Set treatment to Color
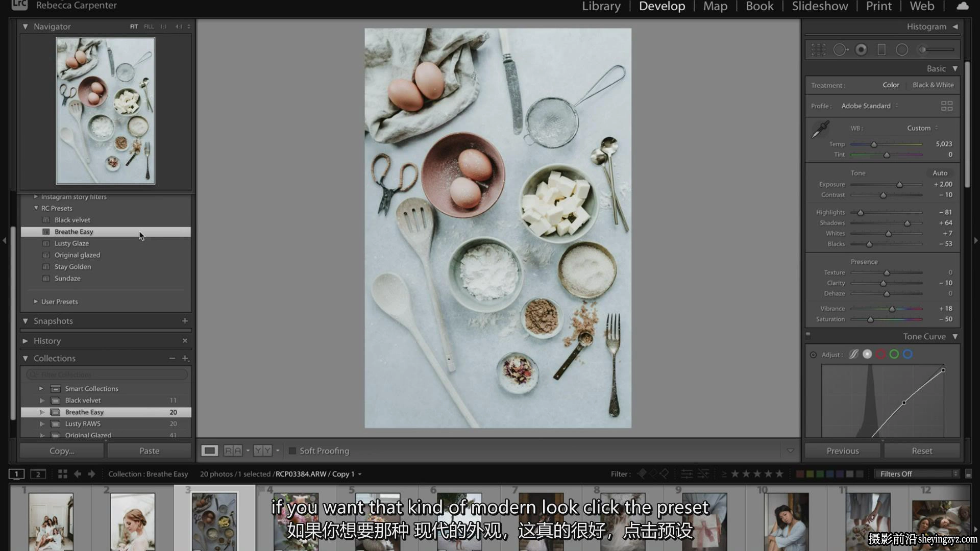Viewport: 980px width, 551px height. 891,85
